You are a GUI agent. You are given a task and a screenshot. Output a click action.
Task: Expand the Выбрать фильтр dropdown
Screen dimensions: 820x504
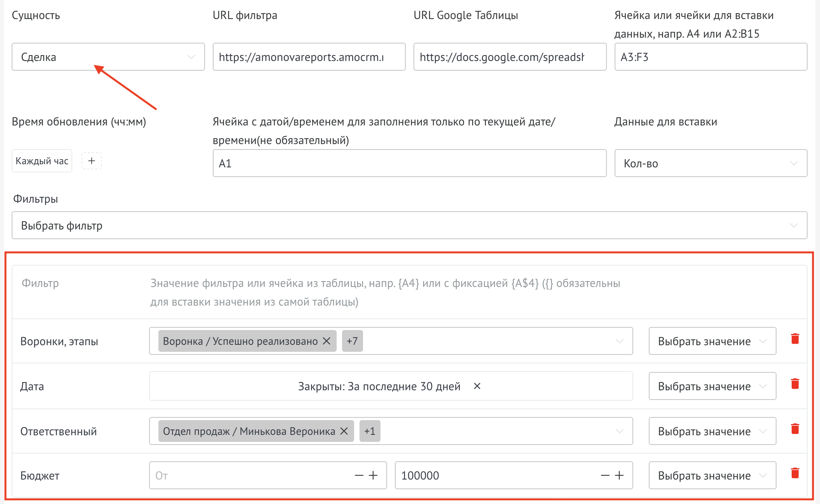tap(409, 225)
